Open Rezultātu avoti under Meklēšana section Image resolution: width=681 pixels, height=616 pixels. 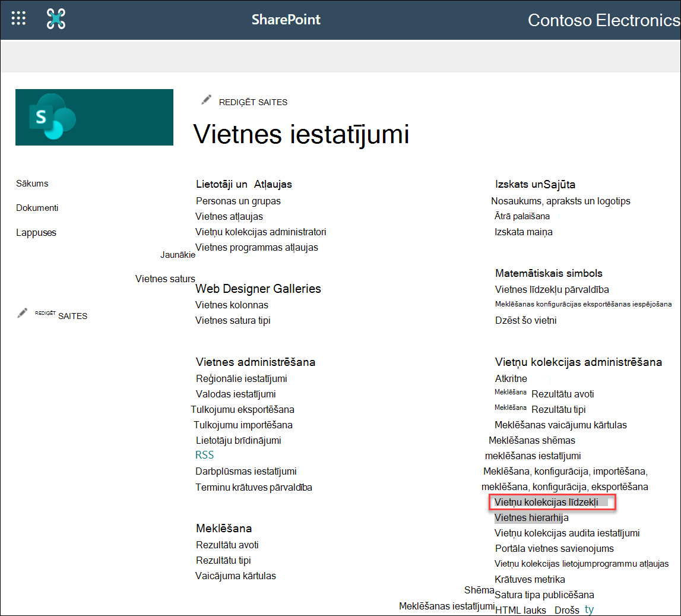[x=227, y=545]
